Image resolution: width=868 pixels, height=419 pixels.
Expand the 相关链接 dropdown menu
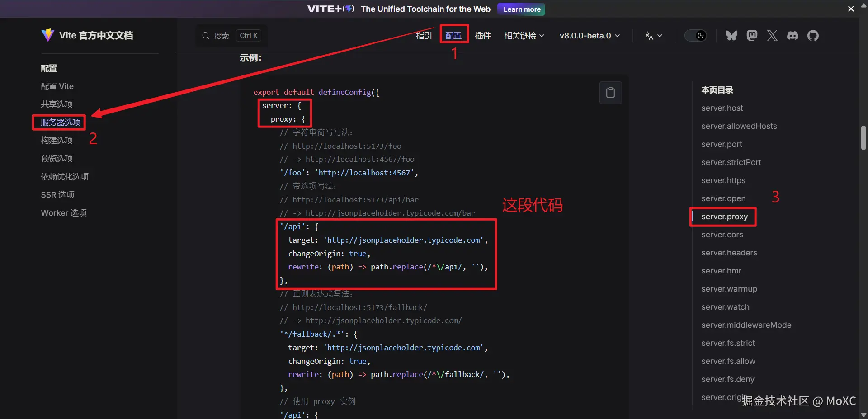click(524, 36)
